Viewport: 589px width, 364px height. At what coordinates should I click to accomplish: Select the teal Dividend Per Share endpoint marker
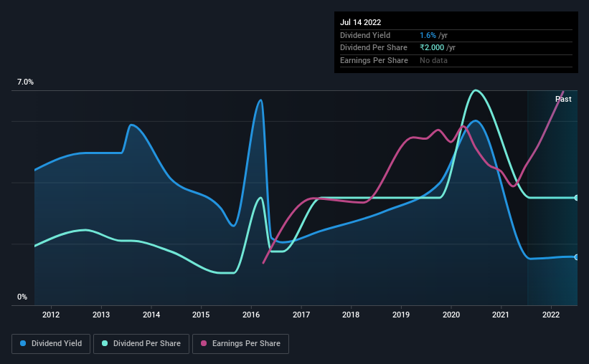pos(577,198)
